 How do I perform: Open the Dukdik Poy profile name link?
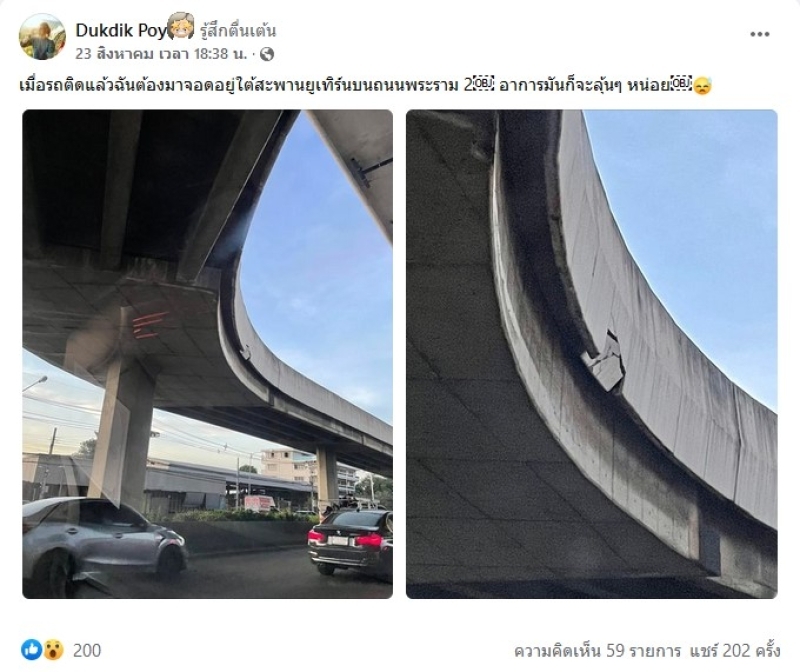[x=121, y=30]
